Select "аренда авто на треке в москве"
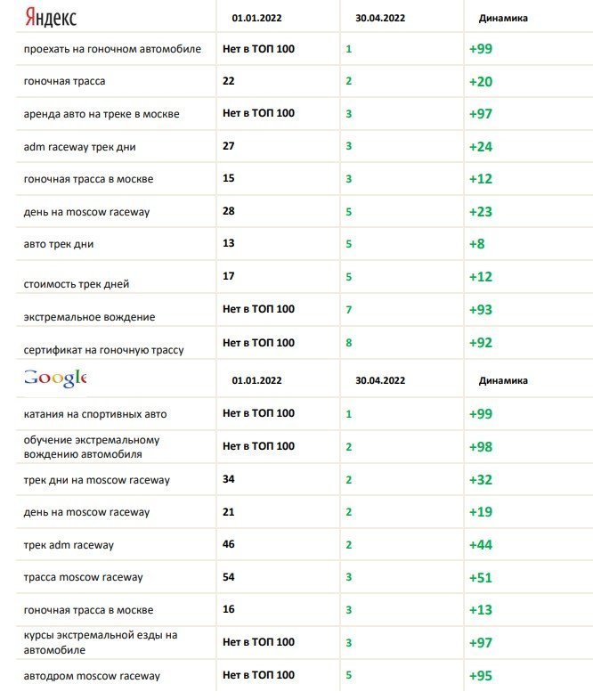The height and width of the screenshot is (700, 593). point(102,114)
